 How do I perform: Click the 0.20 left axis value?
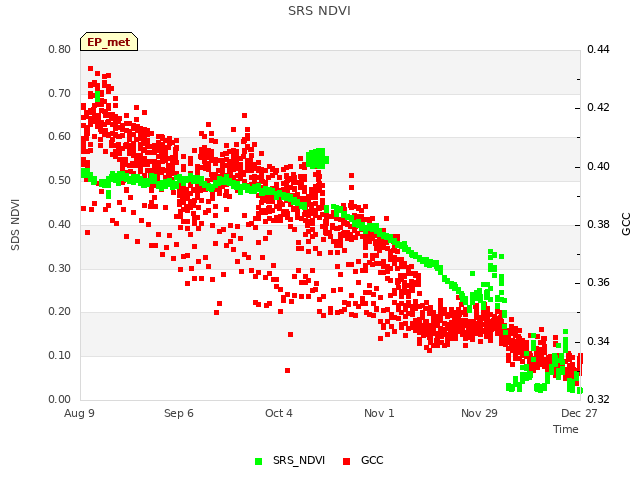(x=60, y=311)
